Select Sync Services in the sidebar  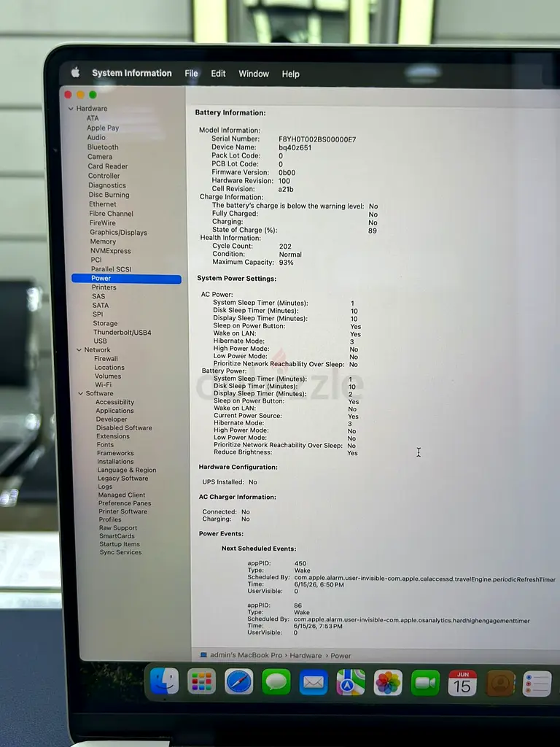click(120, 553)
